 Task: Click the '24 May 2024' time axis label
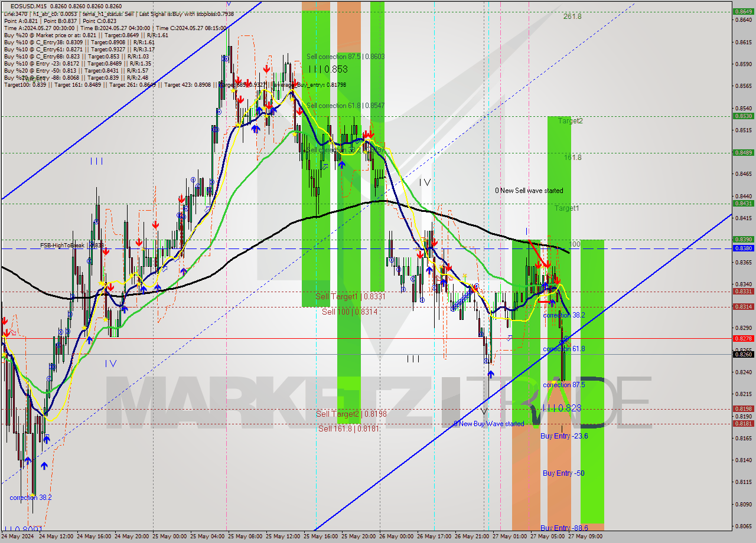click(x=18, y=537)
